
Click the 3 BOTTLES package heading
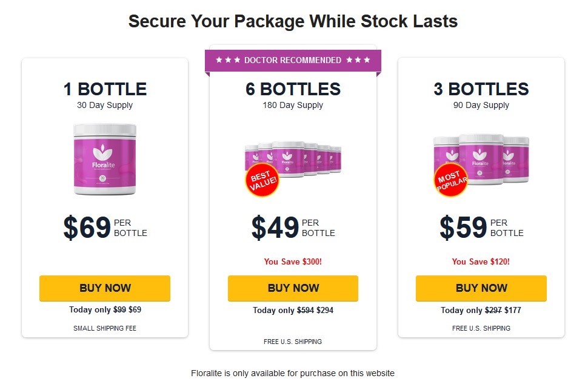point(481,89)
